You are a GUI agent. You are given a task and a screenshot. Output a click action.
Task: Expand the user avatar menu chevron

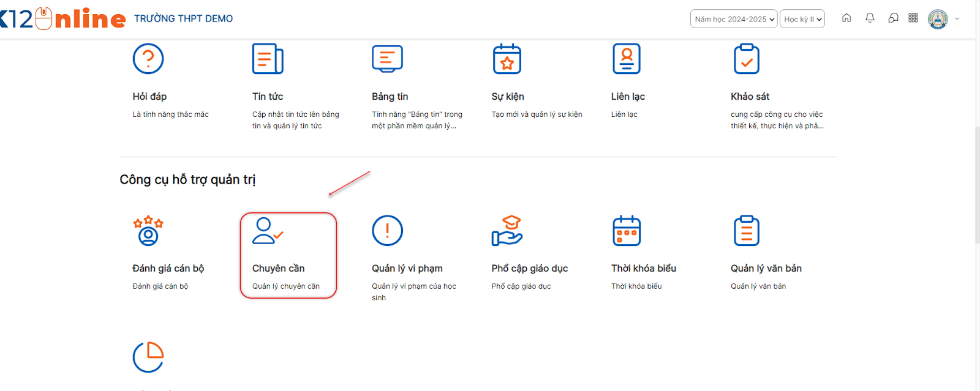point(957,19)
